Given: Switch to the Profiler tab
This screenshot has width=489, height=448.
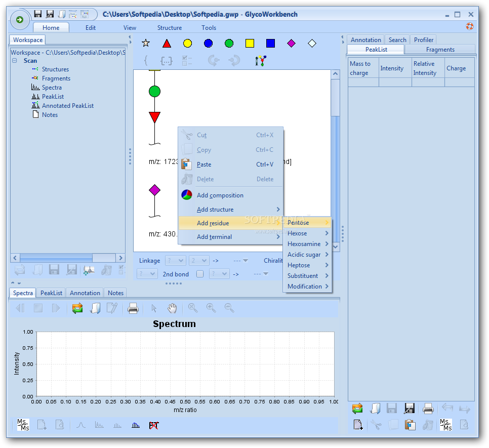Looking at the screenshot, I should (424, 39).
